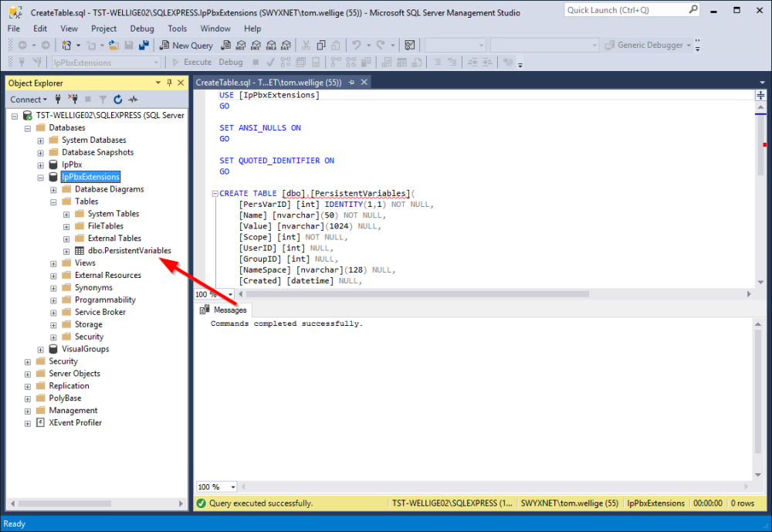
Task: Click the Undo arrow icon
Action: pyautogui.click(x=357, y=46)
